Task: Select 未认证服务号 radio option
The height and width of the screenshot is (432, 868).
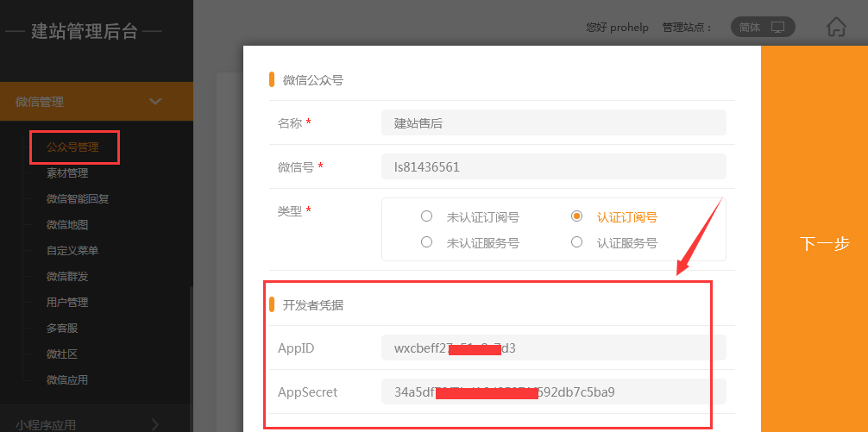Action: 426,242
